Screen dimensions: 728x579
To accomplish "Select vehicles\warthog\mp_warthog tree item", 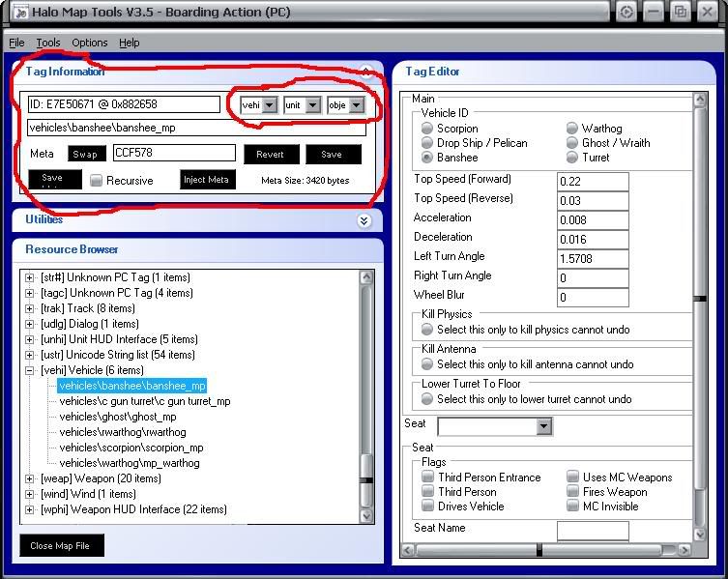I will (x=130, y=463).
